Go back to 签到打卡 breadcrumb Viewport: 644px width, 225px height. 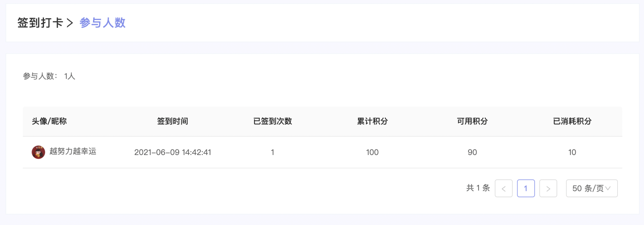pos(40,23)
